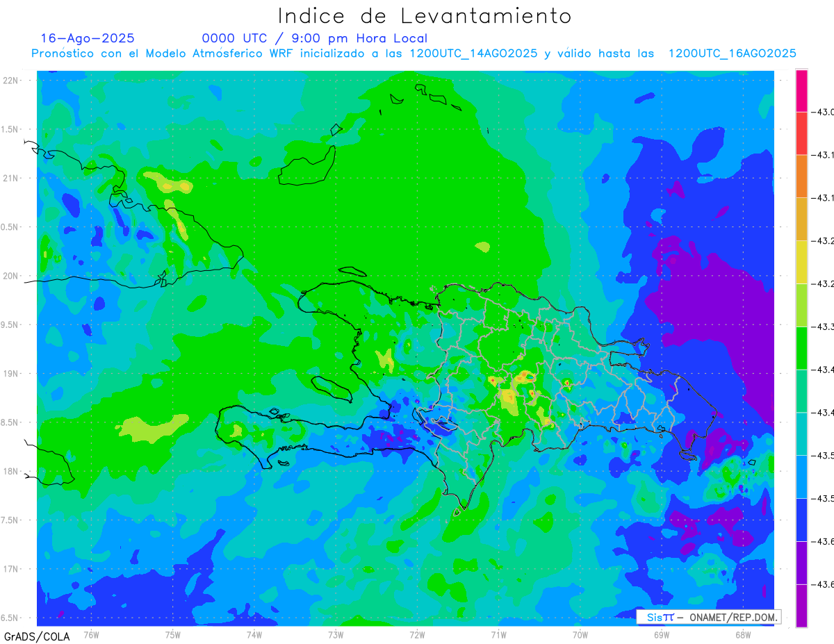Click the '76W' longitude label
The width and height of the screenshot is (834, 644).
(91, 634)
